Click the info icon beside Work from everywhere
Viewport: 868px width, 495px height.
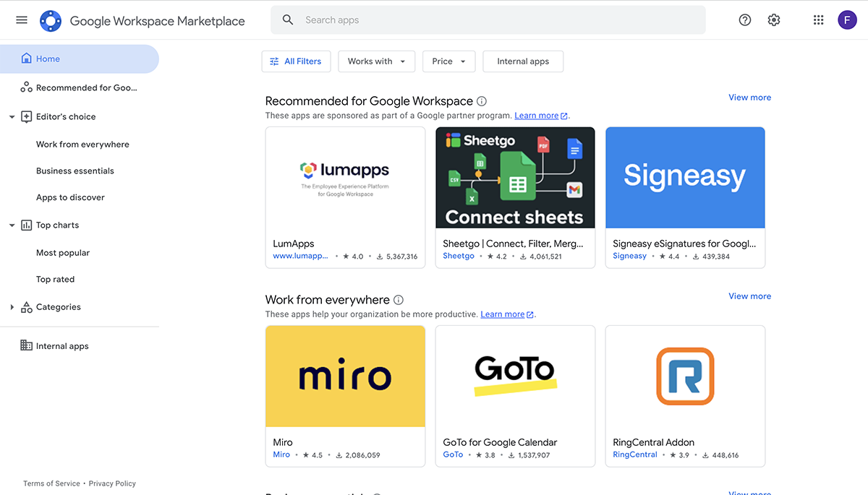click(399, 300)
